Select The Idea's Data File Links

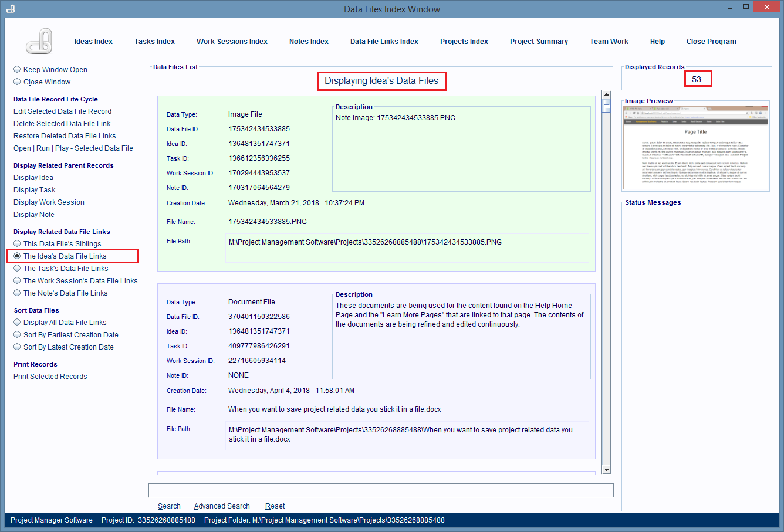tap(60, 256)
